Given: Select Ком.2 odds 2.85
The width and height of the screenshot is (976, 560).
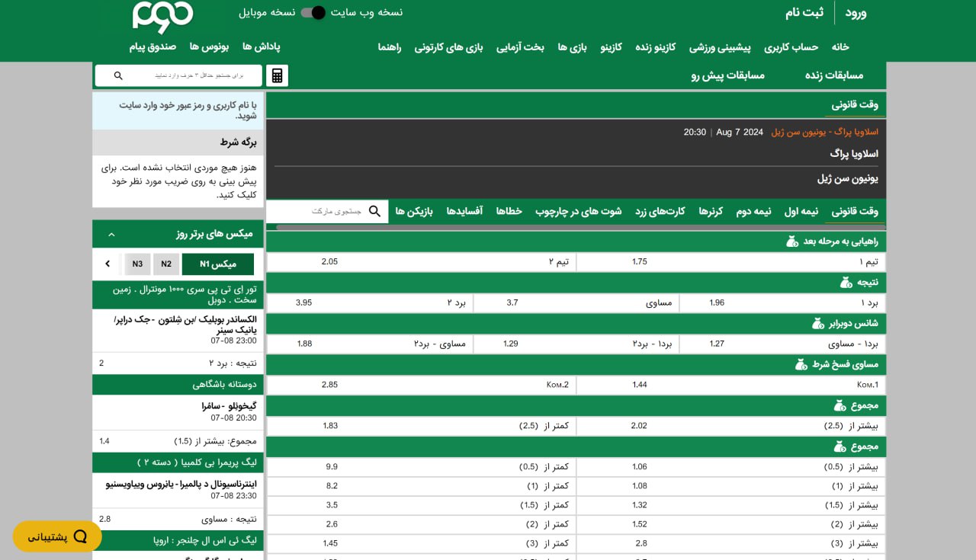Looking at the screenshot, I should pyautogui.click(x=422, y=385).
